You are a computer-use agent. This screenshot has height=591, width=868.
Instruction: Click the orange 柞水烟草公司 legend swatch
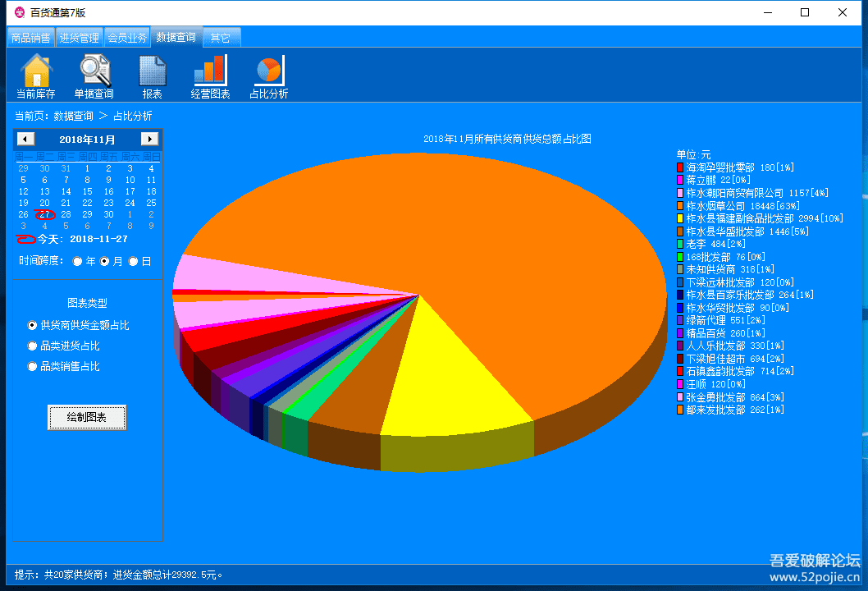[x=680, y=206]
